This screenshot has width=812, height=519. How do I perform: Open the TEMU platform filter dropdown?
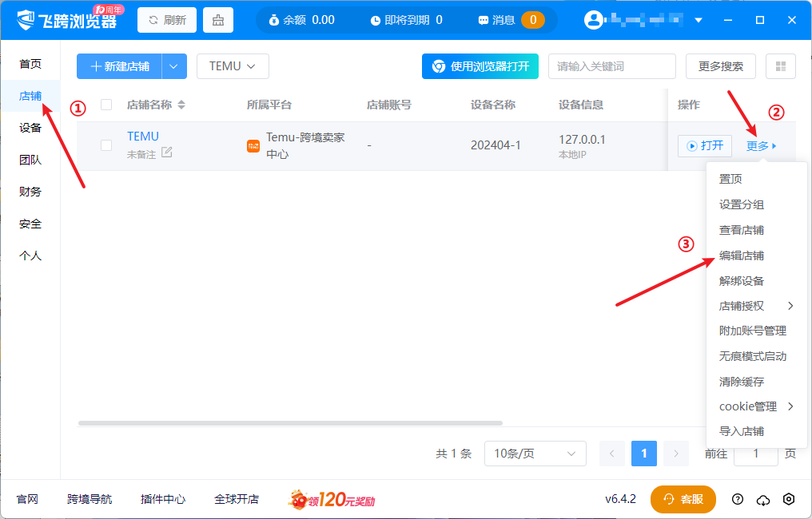tap(233, 66)
